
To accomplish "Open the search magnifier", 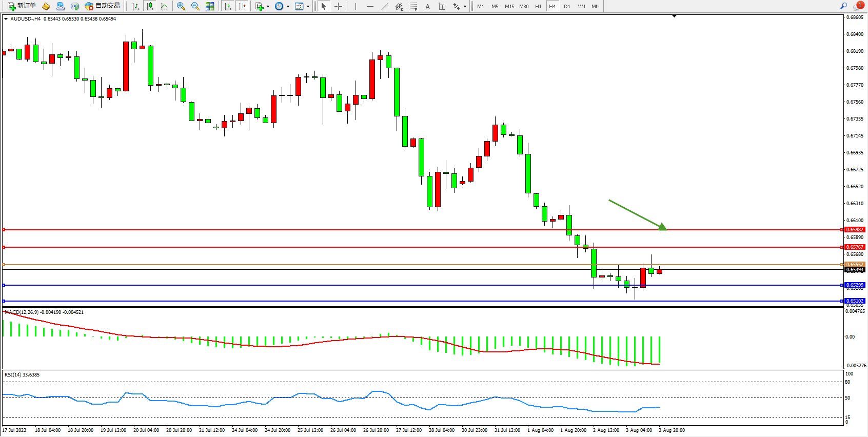I will coord(843,6).
